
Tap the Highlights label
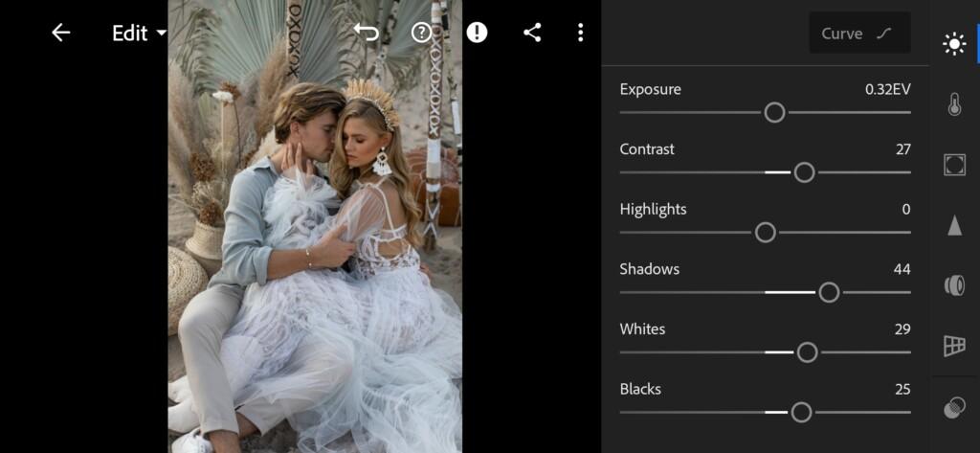(x=653, y=210)
